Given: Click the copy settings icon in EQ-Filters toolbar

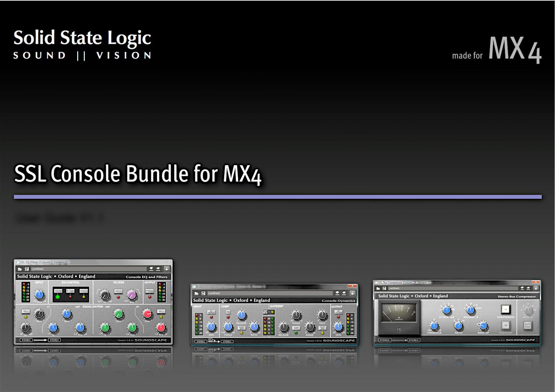Looking at the screenshot, I should (167, 269).
